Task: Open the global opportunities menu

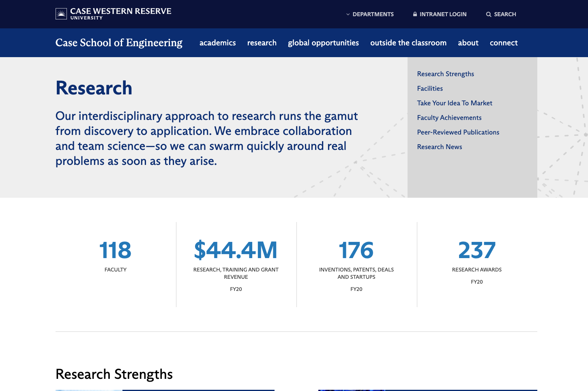Action: coord(324,43)
